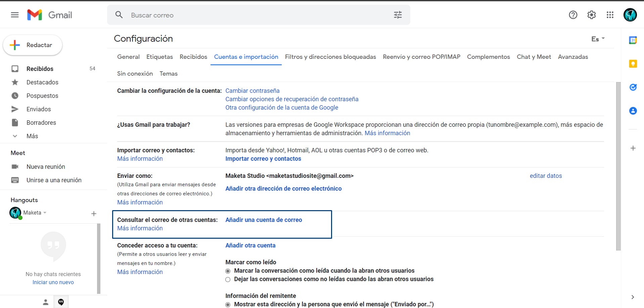Viewport: 644px width, 308px height.
Task: Open Google Calendar in side panel
Action: (633, 40)
